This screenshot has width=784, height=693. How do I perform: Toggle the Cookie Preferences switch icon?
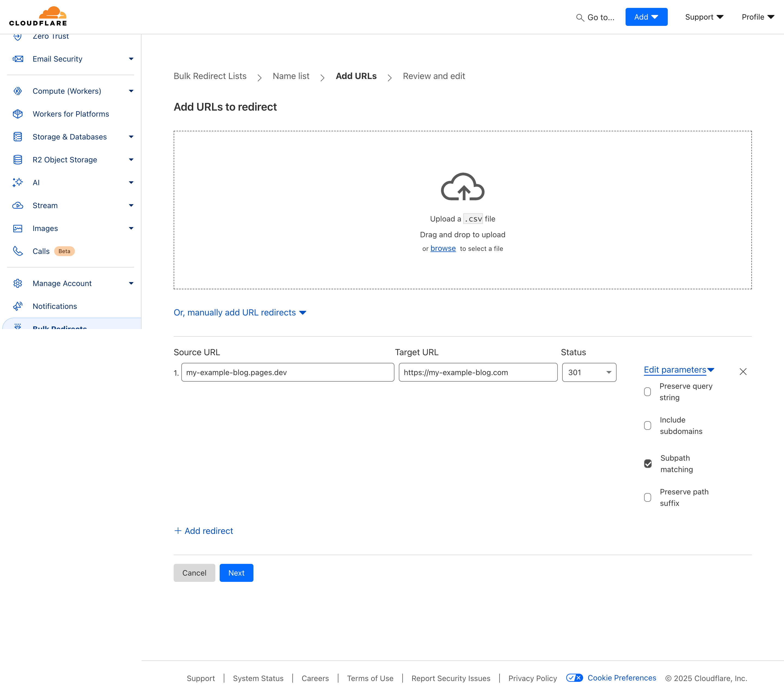[x=574, y=678]
